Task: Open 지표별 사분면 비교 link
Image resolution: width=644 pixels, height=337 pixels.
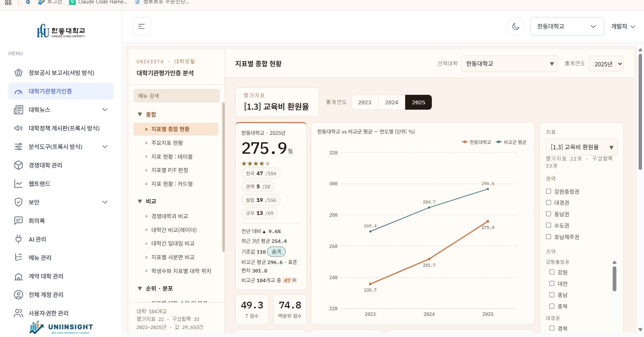Action: 173,257
